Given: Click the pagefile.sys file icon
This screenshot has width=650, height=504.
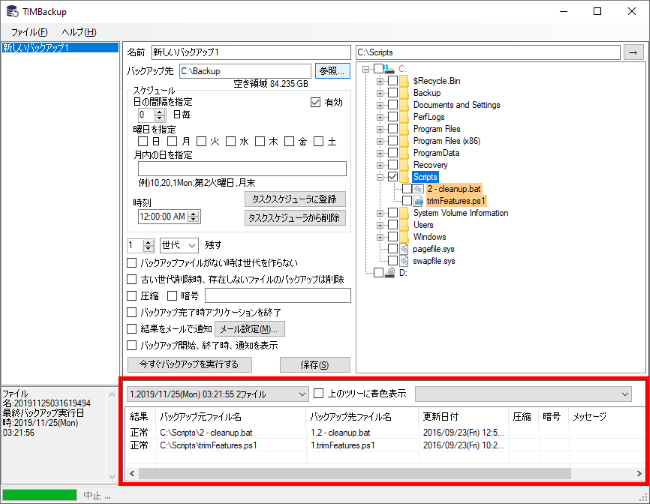Looking at the screenshot, I should click(x=404, y=249).
